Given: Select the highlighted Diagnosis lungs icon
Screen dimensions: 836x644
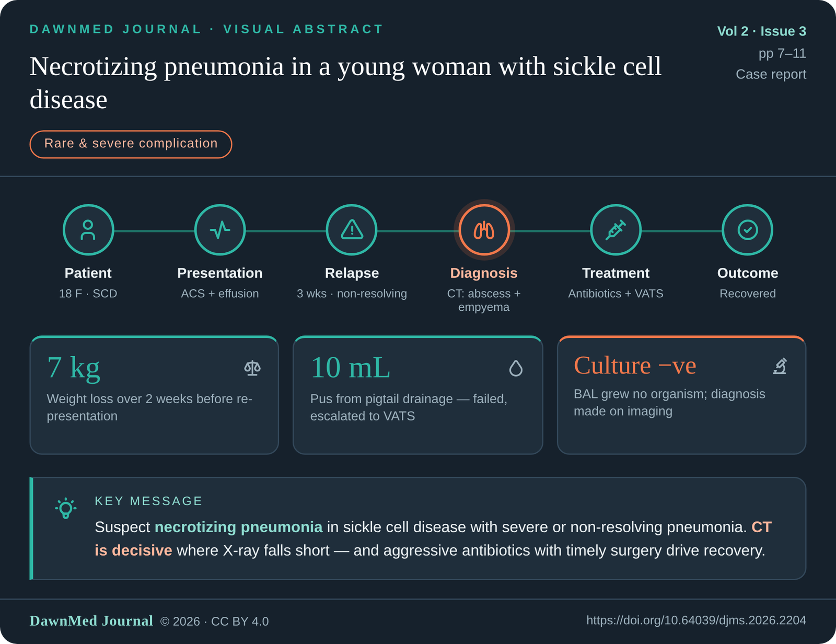Looking at the screenshot, I should (484, 230).
